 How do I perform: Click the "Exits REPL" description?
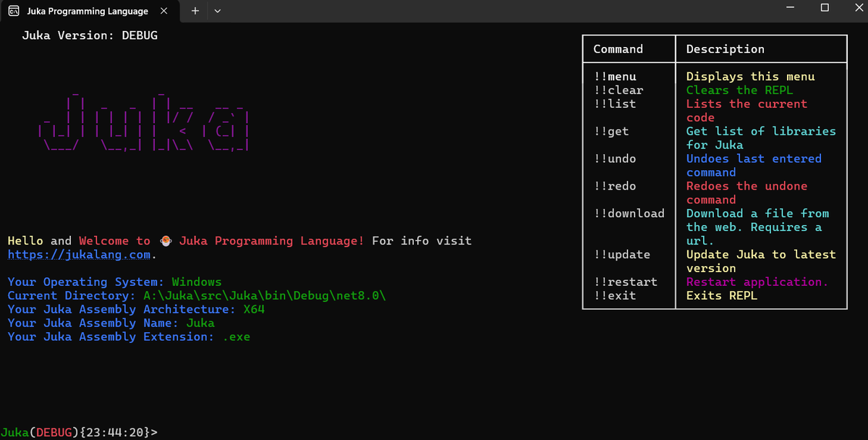(721, 296)
